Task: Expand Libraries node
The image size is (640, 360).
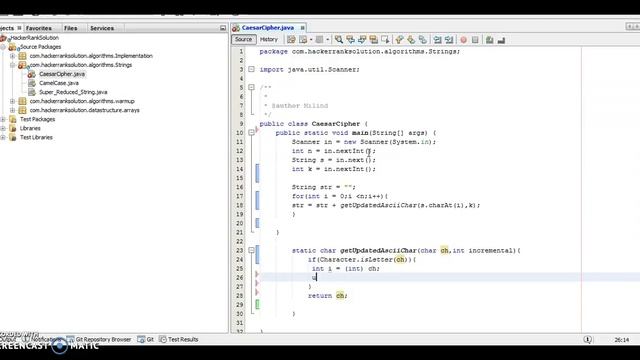Action: click(3, 128)
